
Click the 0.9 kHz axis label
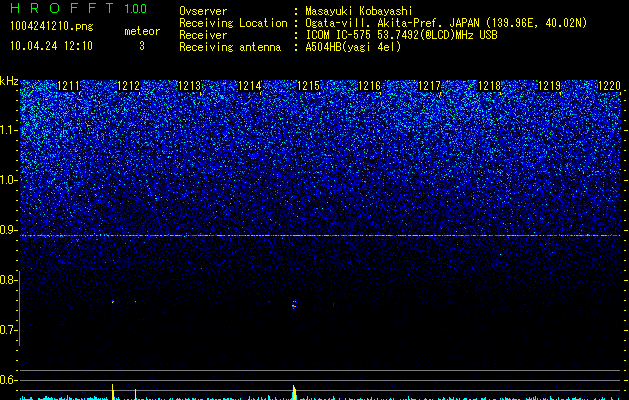[9, 230]
